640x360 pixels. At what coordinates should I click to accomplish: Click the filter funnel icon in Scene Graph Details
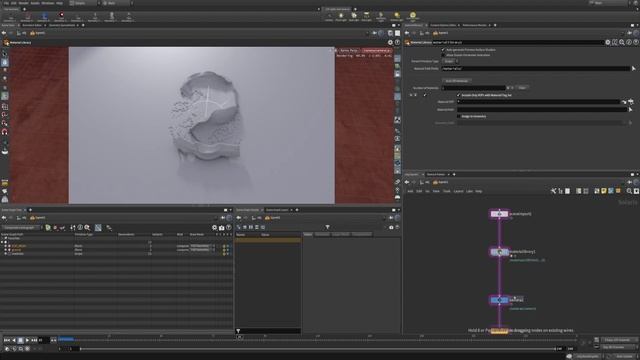pyautogui.click(x=327, y=227)
